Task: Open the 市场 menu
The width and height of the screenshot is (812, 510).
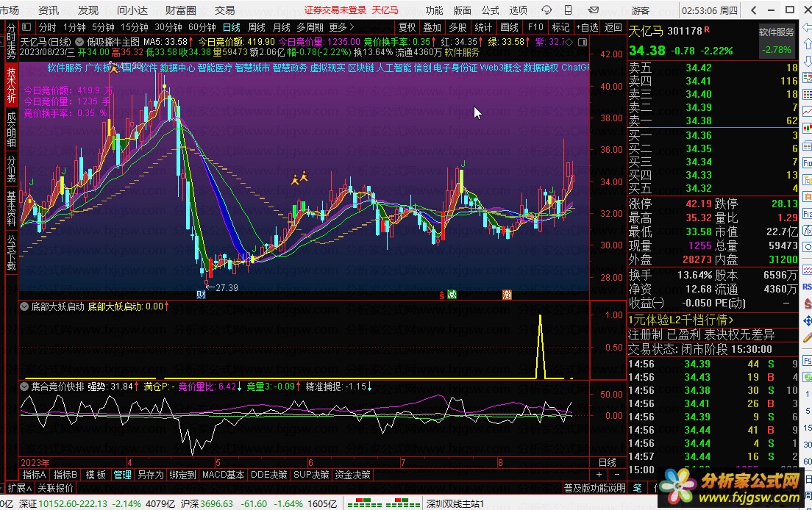Action: click(x=10, y=10)
